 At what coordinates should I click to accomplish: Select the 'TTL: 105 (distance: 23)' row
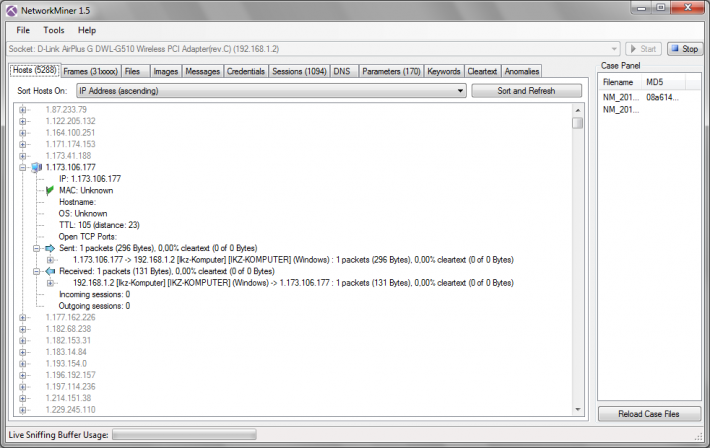click(99, 225)
